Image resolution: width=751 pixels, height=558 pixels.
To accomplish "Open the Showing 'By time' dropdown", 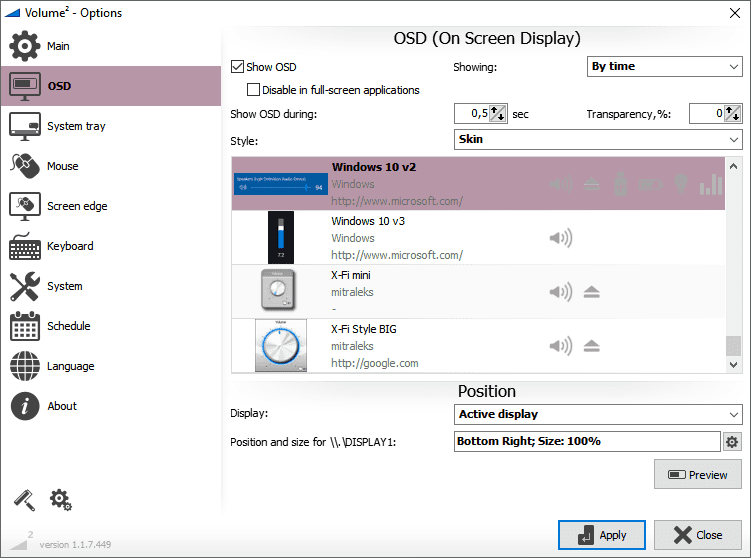I will [x=664, y=67].
